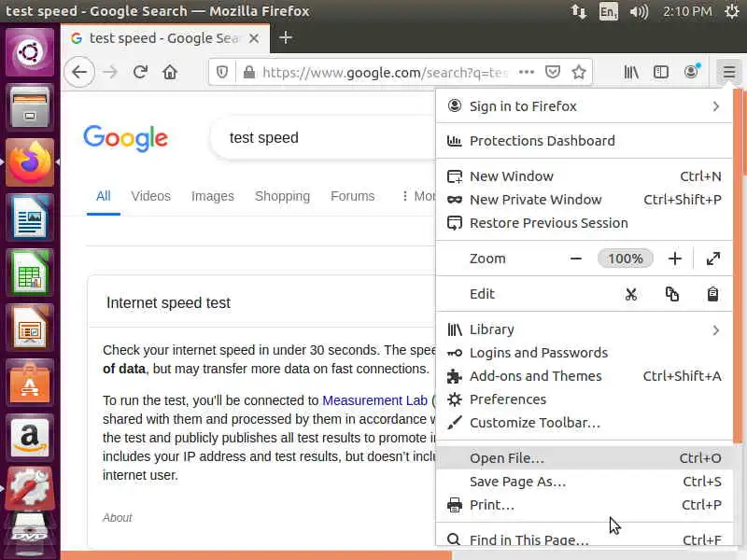Zoom out with the minus button
The image size is (747, 560).
(575, 259)
